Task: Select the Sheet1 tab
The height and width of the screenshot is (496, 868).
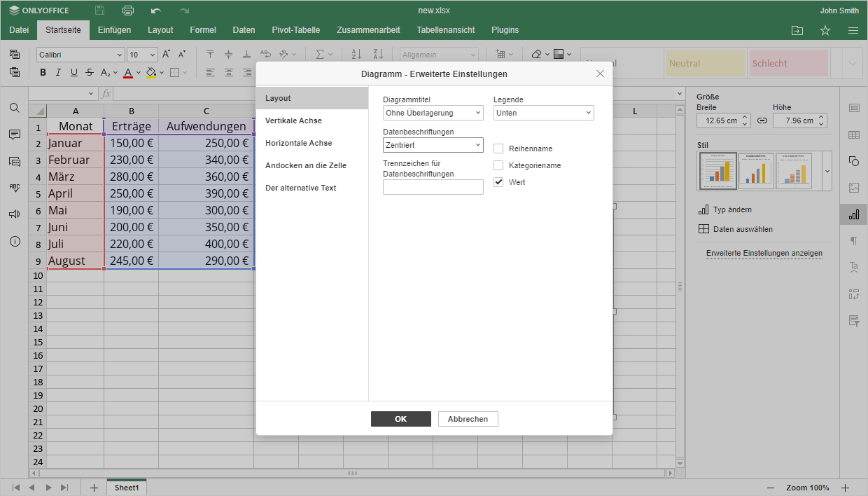Action: click(x=127, y=488)
